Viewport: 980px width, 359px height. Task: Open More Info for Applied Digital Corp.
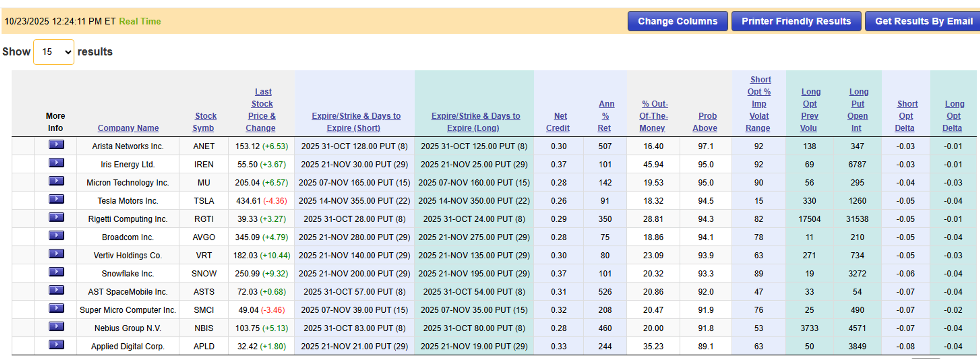(x=56, y=345)
